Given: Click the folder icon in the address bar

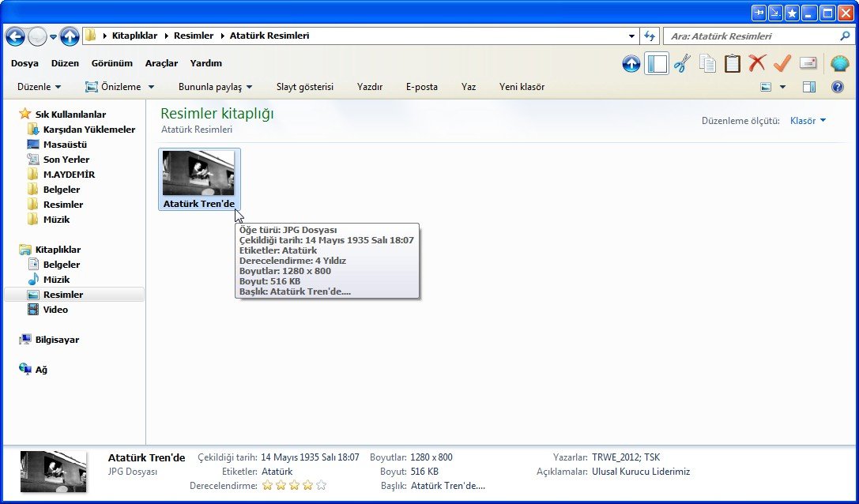Looking at the screenshot, I should click(90, 36).
